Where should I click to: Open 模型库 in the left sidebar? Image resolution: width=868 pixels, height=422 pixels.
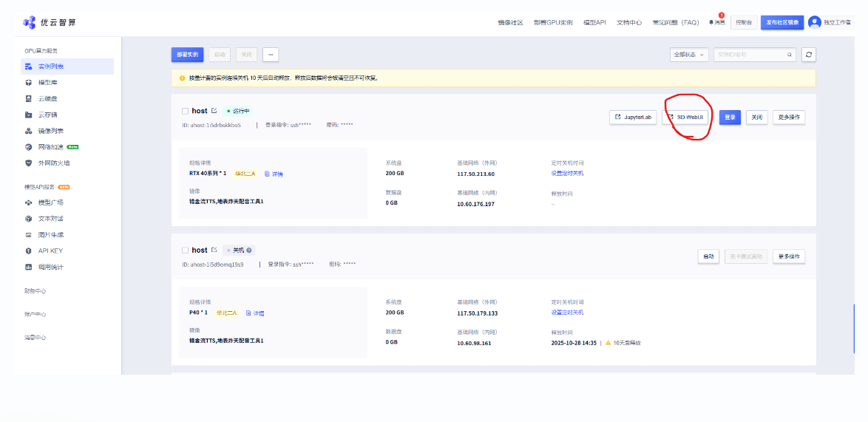click(x=48, y=82)
